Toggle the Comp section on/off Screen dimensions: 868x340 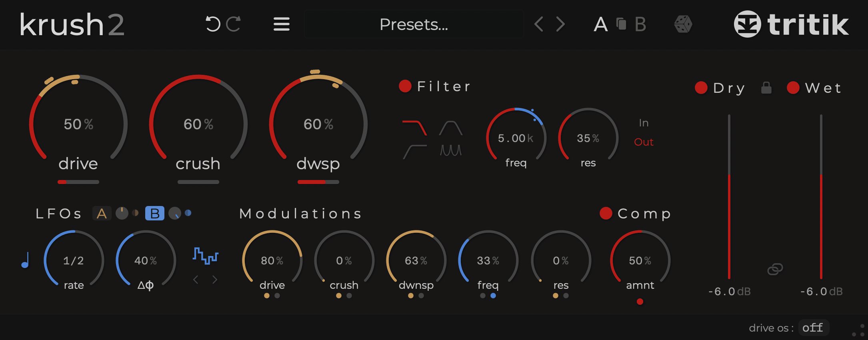tap(606, 213)
